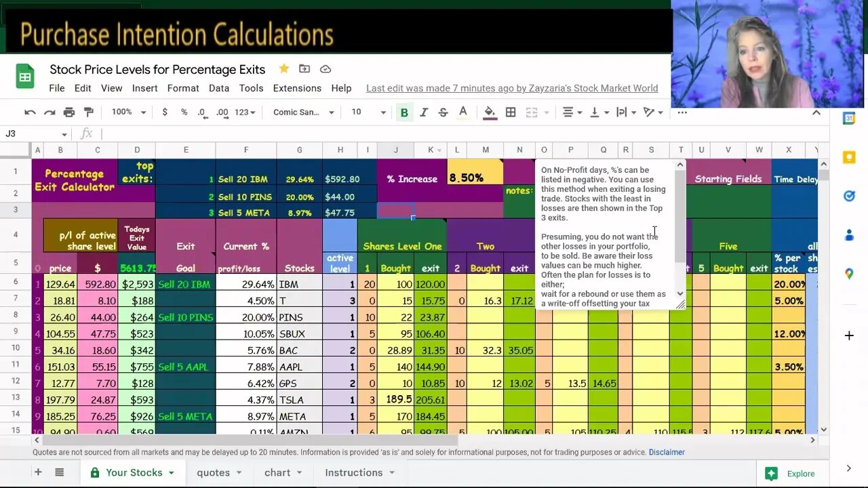
Task: Open text rotation dropdown
Action: pyautogui.click(x=652, y=113)
